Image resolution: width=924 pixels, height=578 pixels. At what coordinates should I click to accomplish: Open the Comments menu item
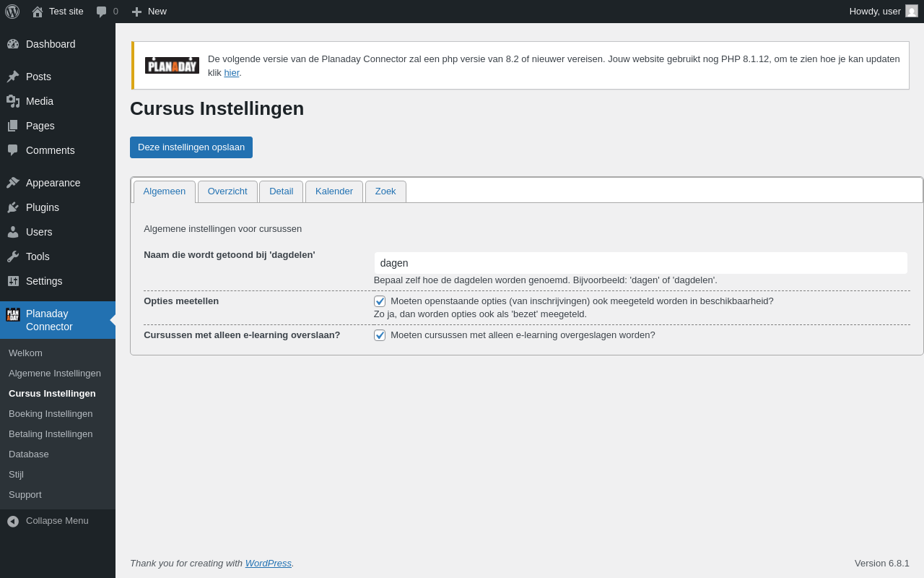coord(51,150)
